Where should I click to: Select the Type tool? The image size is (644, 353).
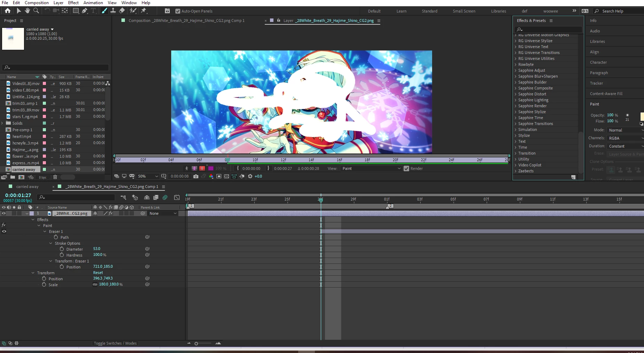point(93,11)
